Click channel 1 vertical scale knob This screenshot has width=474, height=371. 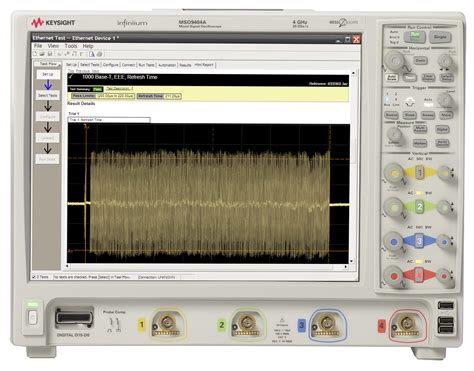394,173
